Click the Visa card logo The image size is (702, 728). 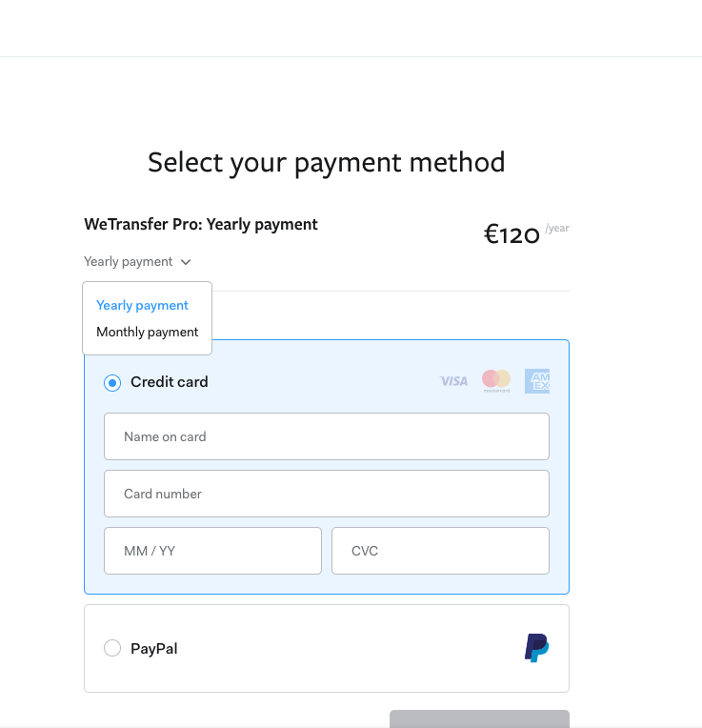pyautogui.click(x=453, y=381)
